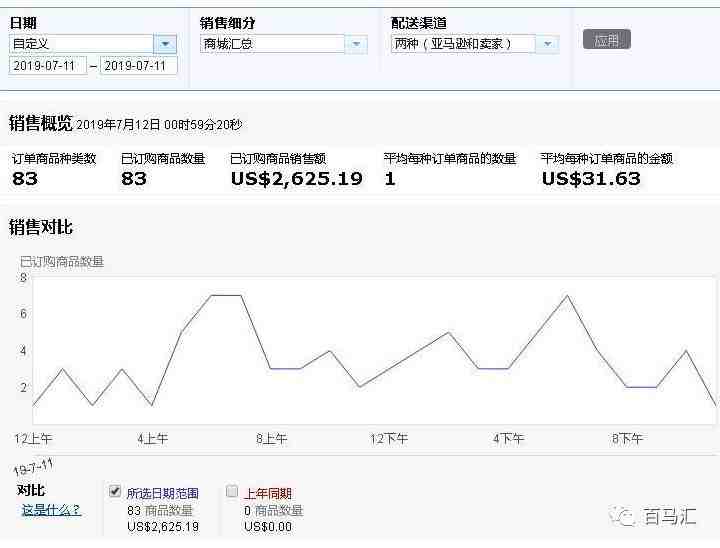Open the 日期 dropdown arrow beside 自定义

[165, 44]
